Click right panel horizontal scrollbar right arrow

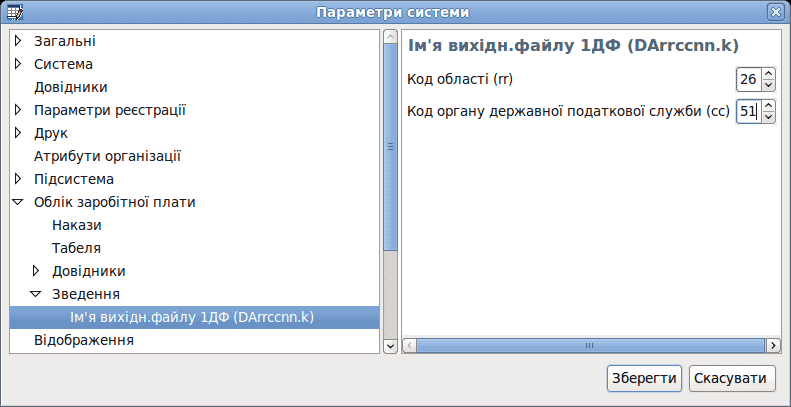click(772, 346)
